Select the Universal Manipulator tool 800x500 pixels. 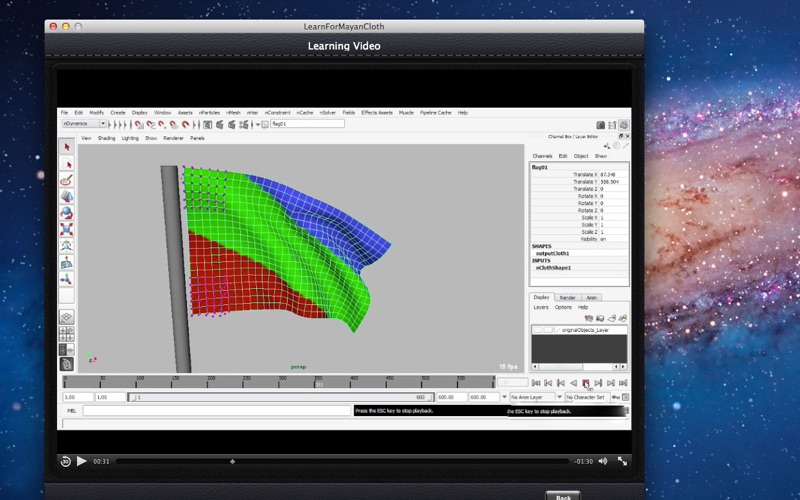(66, 246)
